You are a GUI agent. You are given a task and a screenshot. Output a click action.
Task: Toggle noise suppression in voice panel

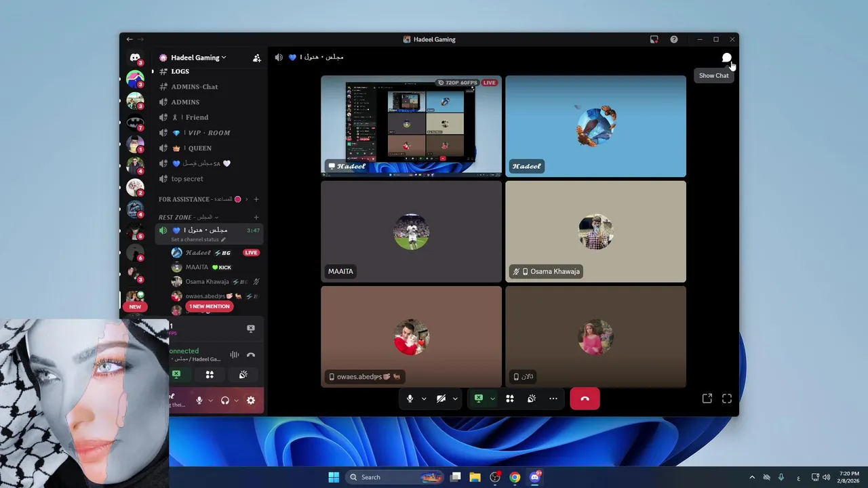pyautogui.click(x=235, y=354)
